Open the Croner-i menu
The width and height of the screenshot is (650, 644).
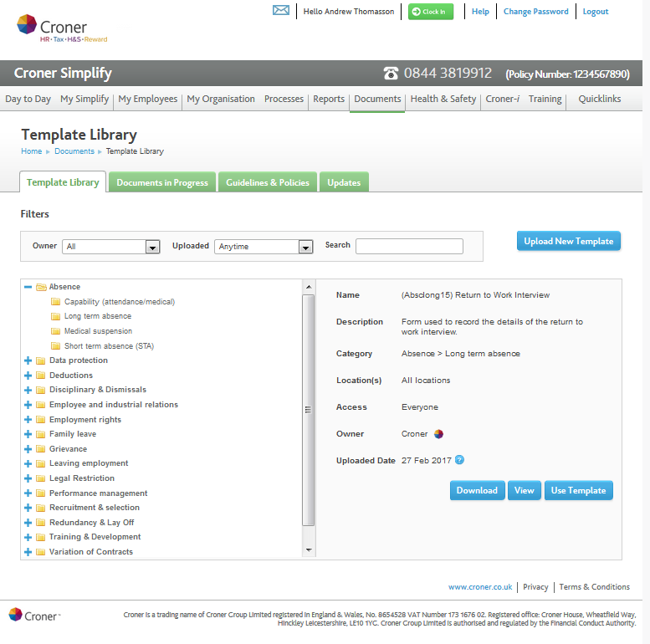click(503, 99)
